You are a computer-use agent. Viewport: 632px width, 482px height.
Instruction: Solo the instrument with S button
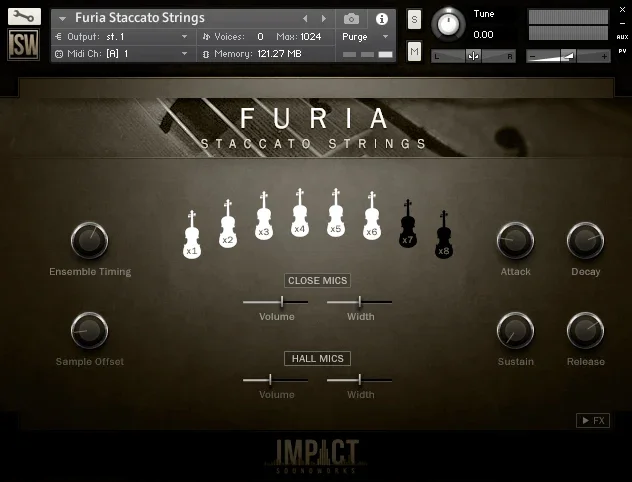click(x=414, y=19)
